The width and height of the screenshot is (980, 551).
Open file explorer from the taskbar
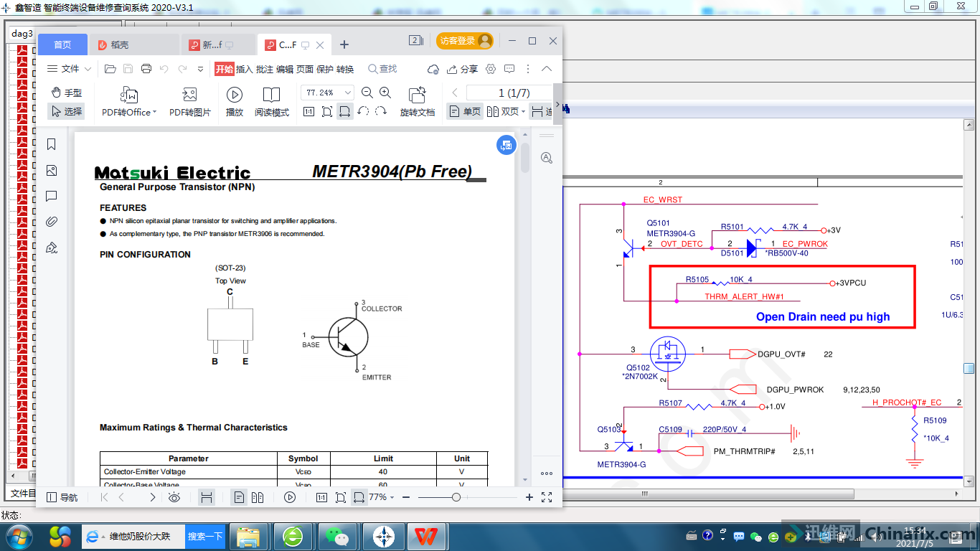point(248,536)
